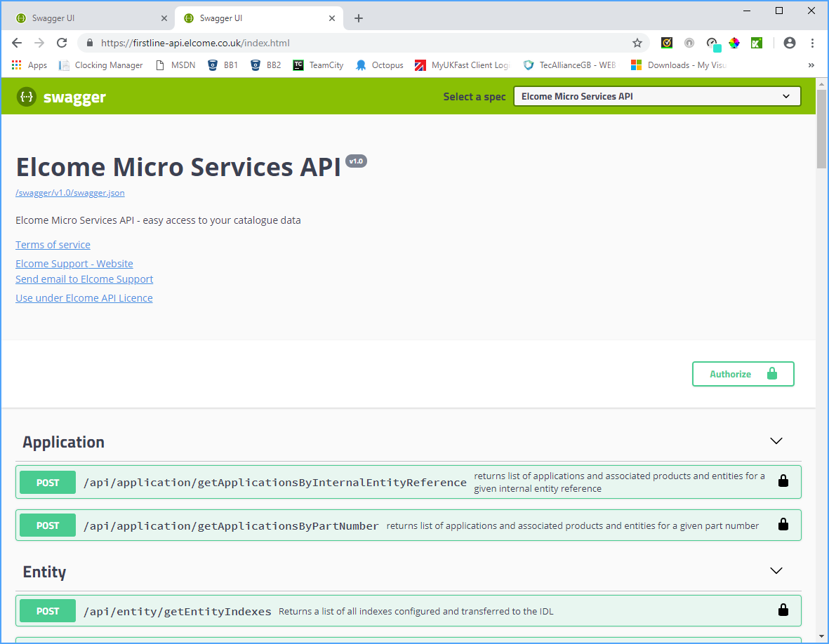
Task: Open the TecAllianceGB bookmark
Action: coord(569,65)
